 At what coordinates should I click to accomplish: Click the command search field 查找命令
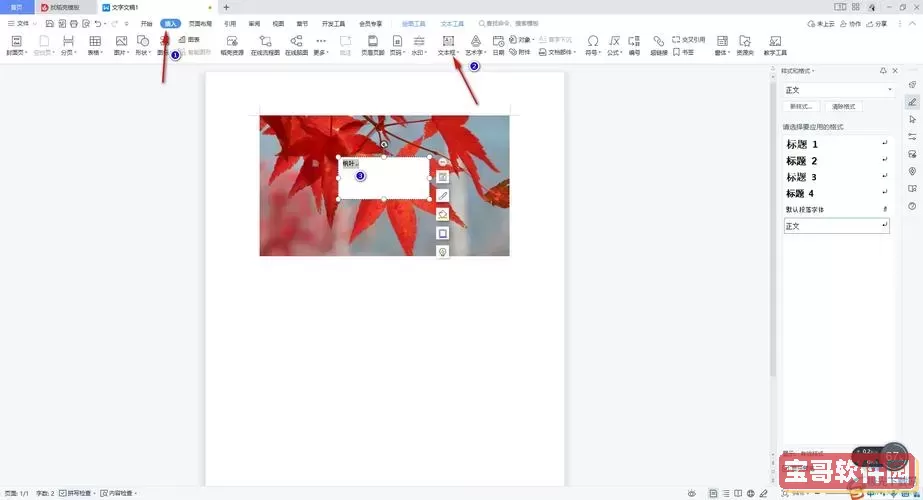tap(509, 24)
